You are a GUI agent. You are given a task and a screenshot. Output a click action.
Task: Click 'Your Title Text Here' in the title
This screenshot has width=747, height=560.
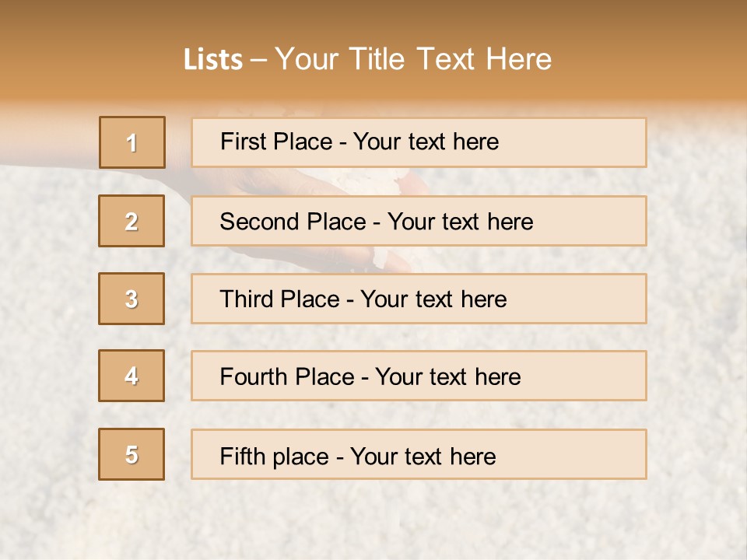(413, 60)
